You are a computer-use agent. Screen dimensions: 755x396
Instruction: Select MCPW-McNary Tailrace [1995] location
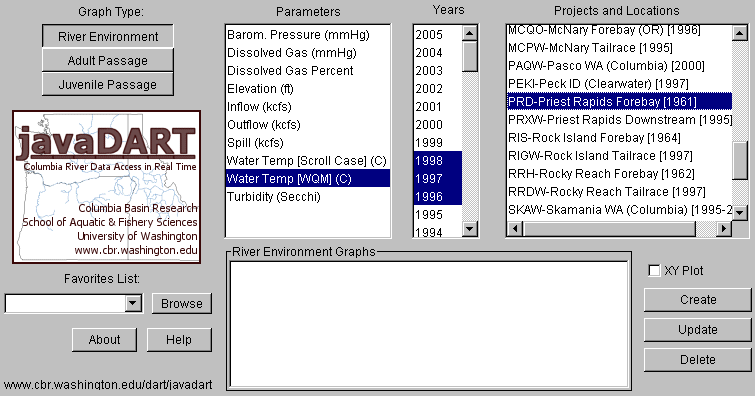click(x=620, y=48)
